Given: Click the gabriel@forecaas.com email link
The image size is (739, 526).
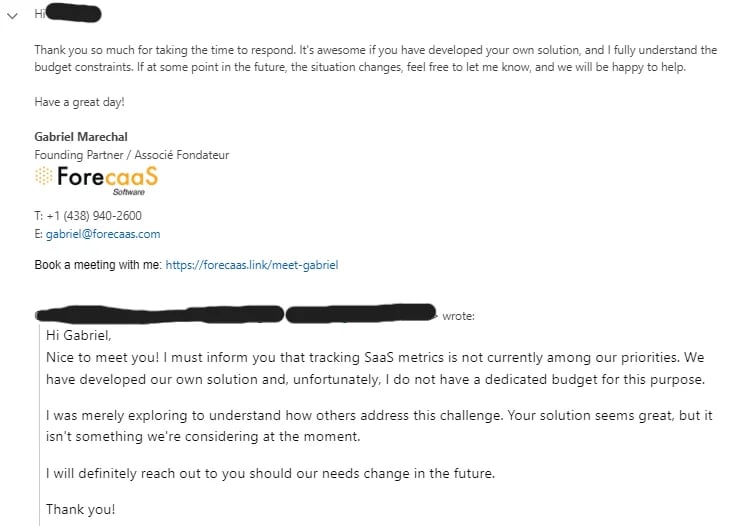Looking at the screenshot, I should click(103, 234).
